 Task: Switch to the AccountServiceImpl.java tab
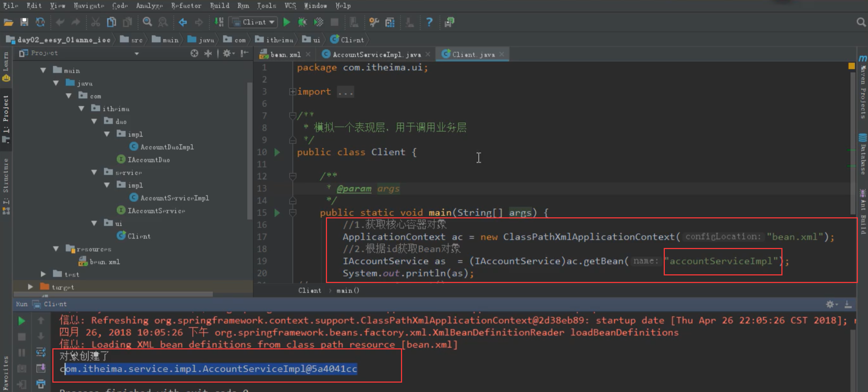(x=376, y=55)
